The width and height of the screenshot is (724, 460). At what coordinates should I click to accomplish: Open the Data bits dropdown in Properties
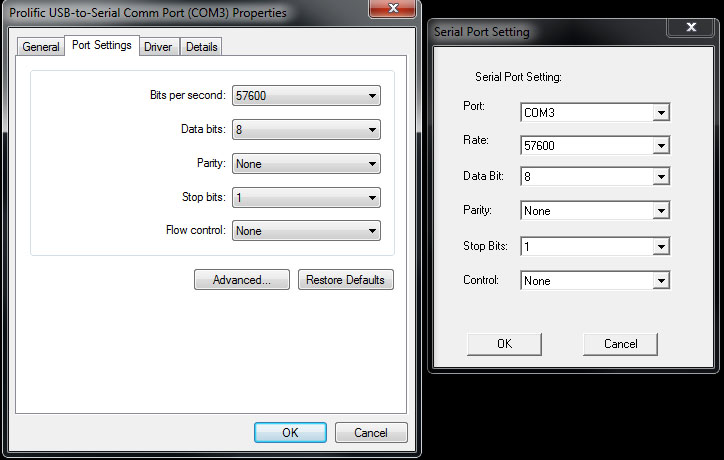(306, 130)
